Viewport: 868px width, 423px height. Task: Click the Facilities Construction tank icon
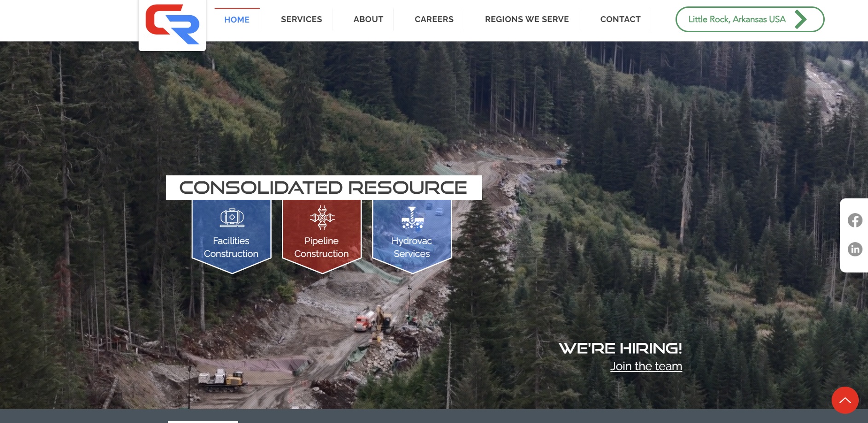(x=232, y=217)
